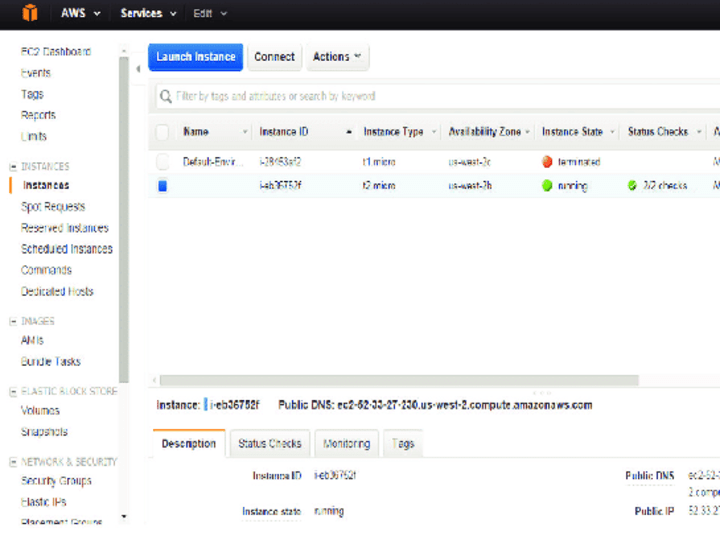Open Scheduled Instances in sidebar
Image resolution: width=720 pixels, height=540 pixels.
(x=67, y=249)
